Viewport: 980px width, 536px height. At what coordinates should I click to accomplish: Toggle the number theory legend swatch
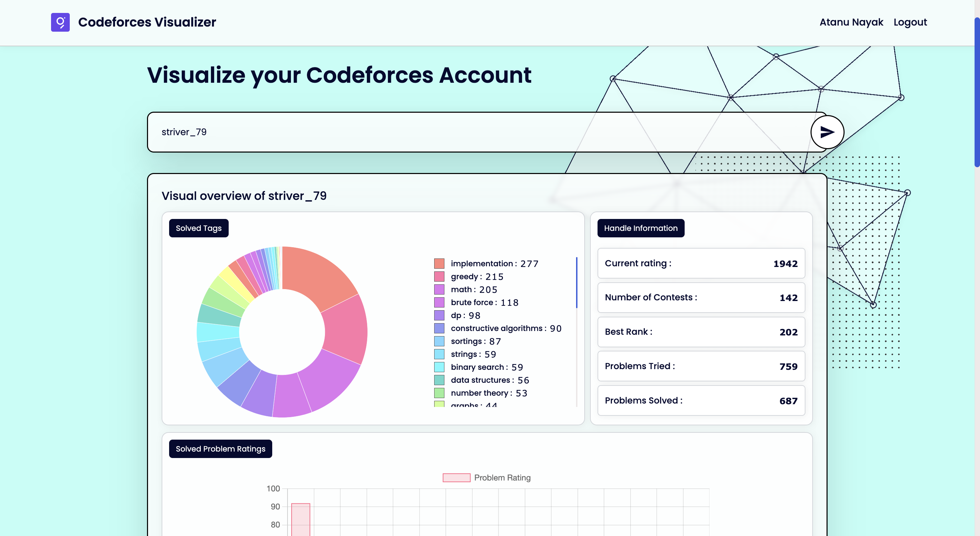pos(439,393)
